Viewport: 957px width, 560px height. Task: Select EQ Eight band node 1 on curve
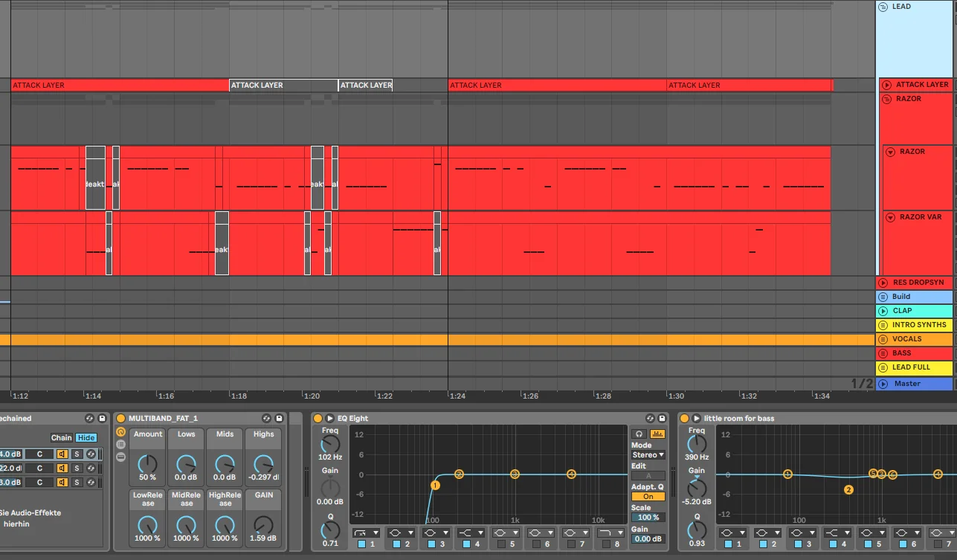point(435,485)
